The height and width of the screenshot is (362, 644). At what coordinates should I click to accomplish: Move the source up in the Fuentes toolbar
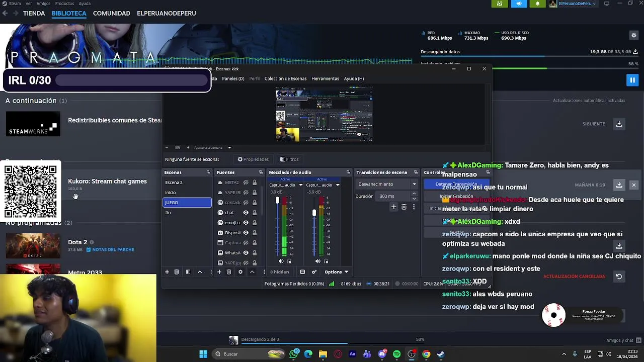coord(252,272)
